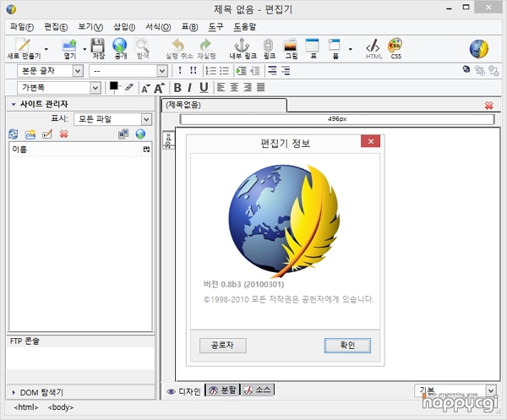
Task: Open the 도움말 menu
Action: 245,27
